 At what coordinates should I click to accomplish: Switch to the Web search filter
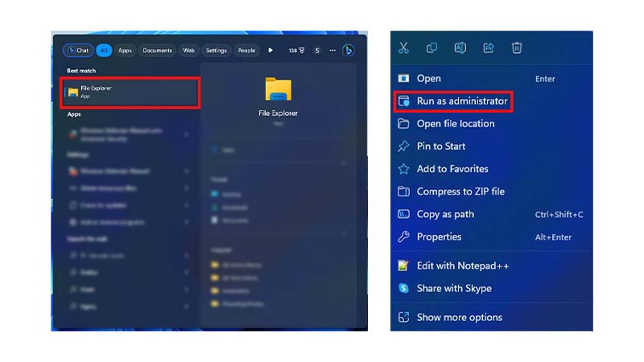[x=189, y=51]
